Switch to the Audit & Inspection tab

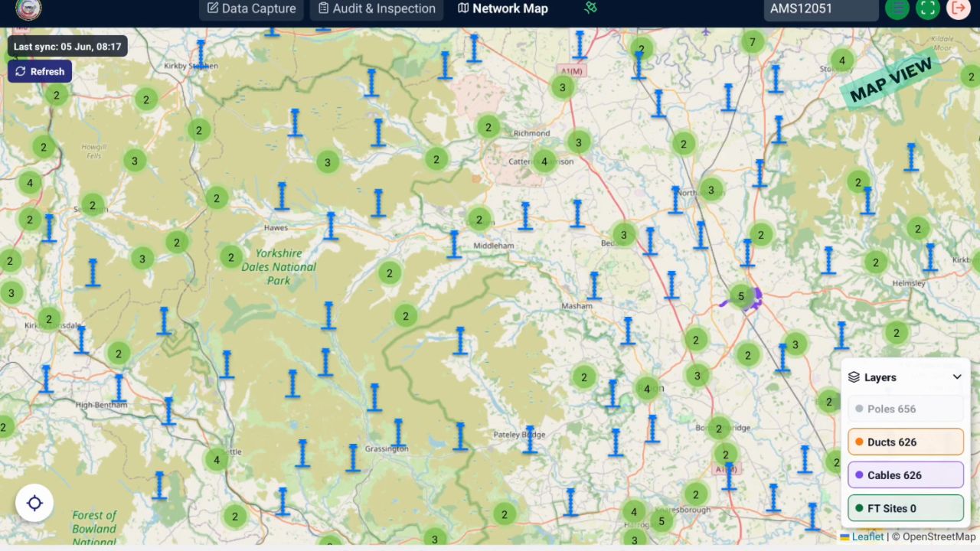[x=377, y=9]
